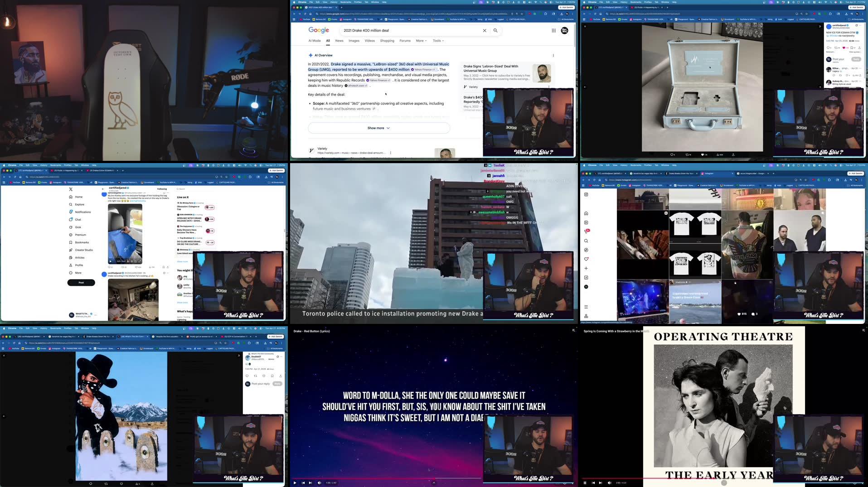Collapse side panel in briefcase photo viewer
Image resolution: width=868 pixels, height=487 pixels.
820,26
